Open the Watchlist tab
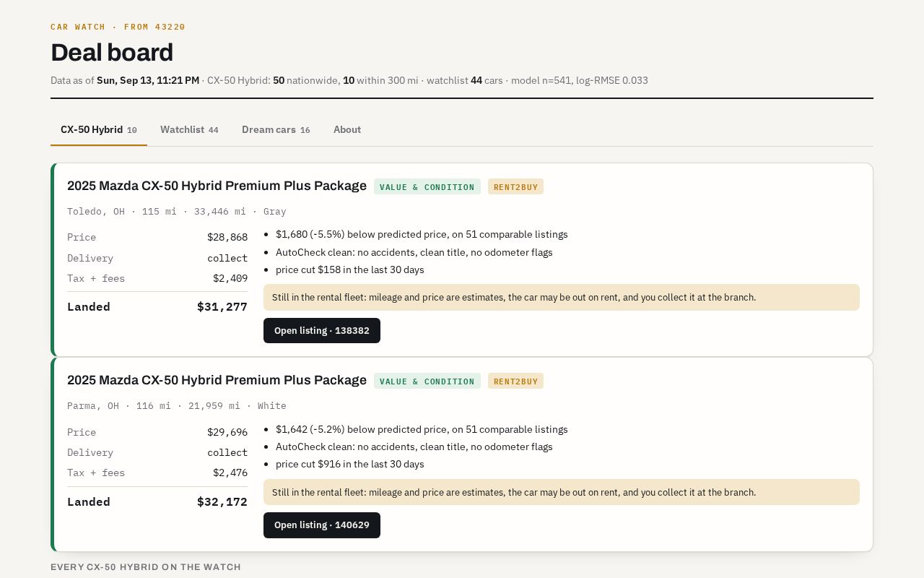The image size is (924, 578). (189, 130)
